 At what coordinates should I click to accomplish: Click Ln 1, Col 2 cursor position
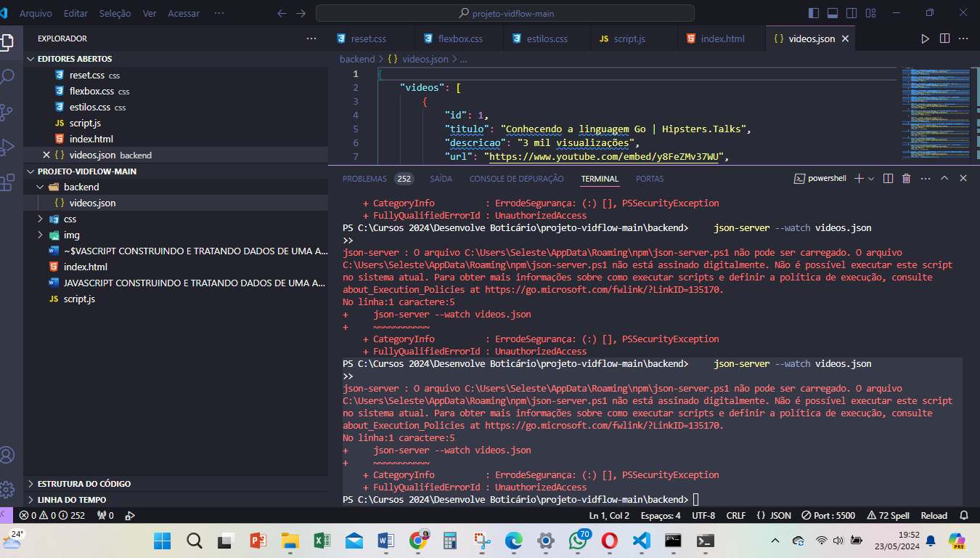tap(609, 516)
